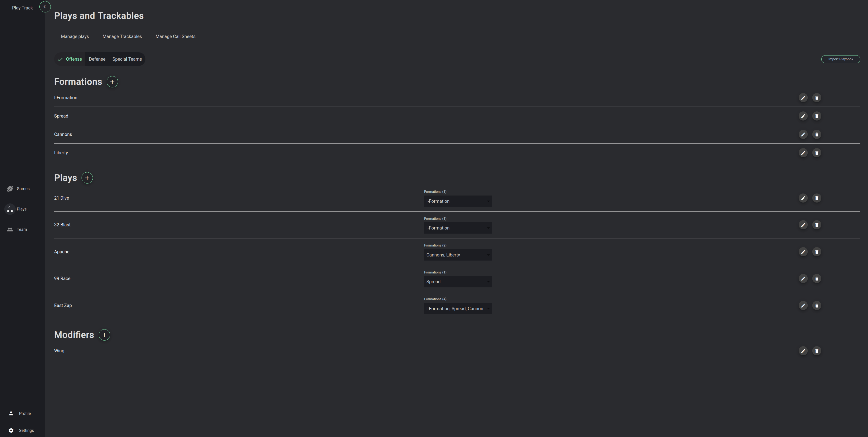Edit the Apache play
This screenshot has width=868, height=437.
(803, 252)
